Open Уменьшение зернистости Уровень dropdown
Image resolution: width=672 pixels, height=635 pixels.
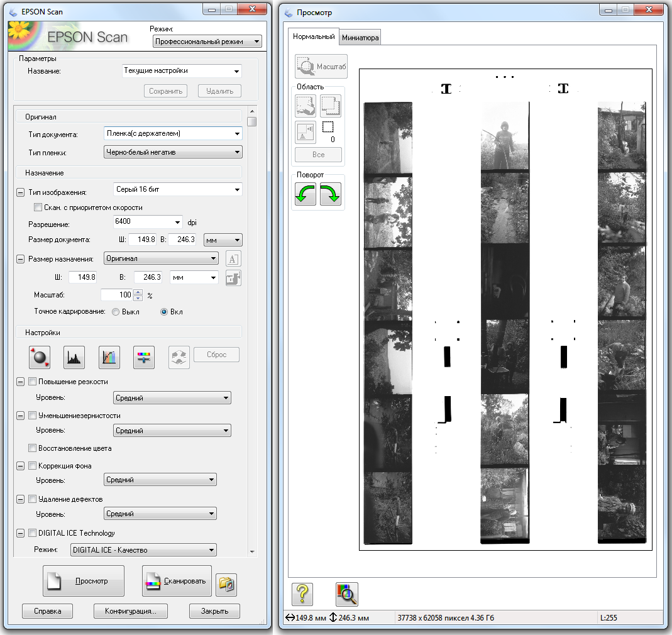pos(172,431)
